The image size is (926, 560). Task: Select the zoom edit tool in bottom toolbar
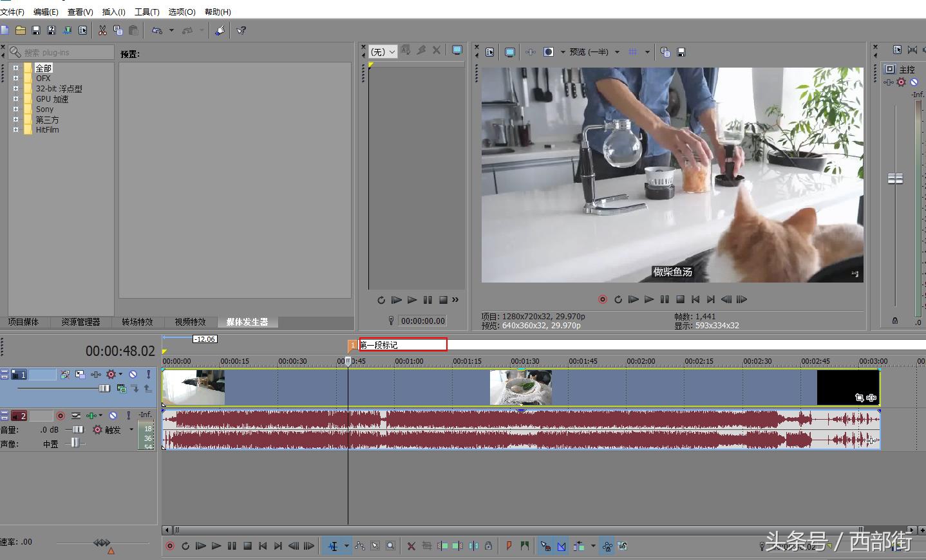click(x=390, y=546)
